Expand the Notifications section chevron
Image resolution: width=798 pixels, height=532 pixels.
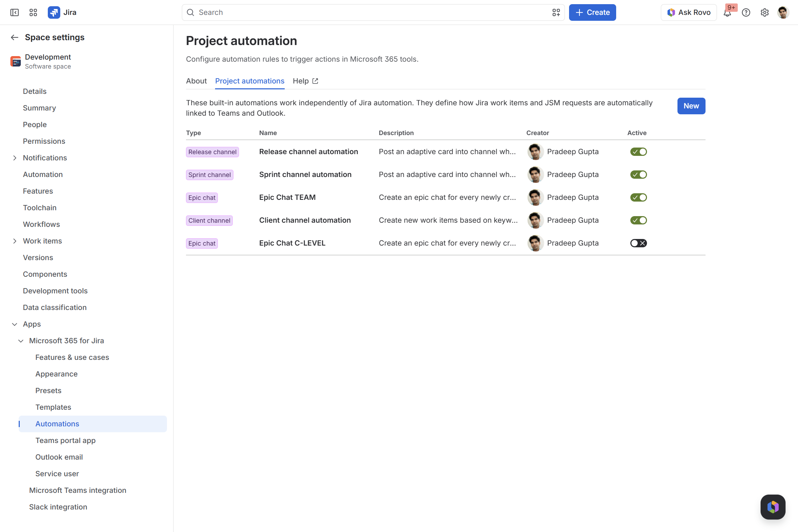[x=15, y=158]
